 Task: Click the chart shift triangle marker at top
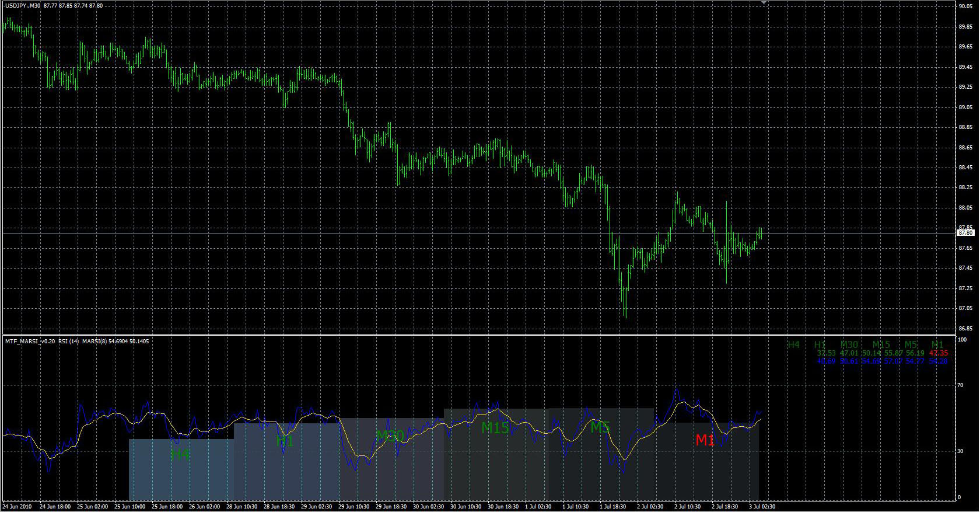coord(764,3)
